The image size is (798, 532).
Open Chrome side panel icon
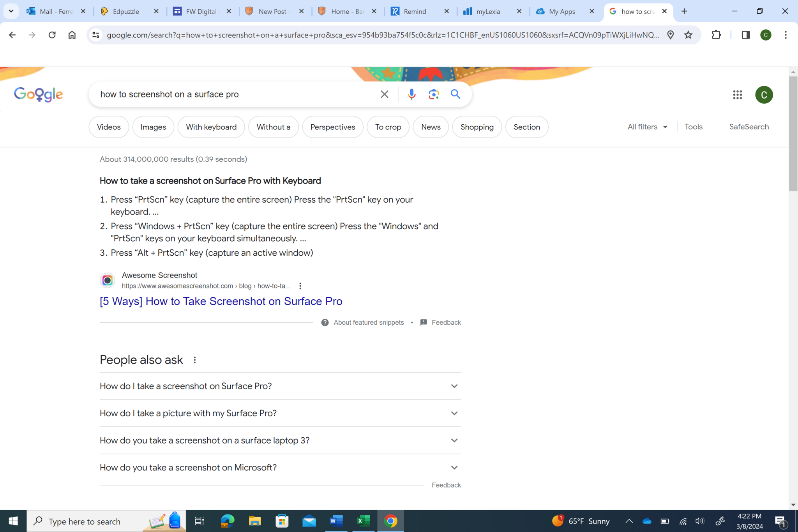(745, 35)
